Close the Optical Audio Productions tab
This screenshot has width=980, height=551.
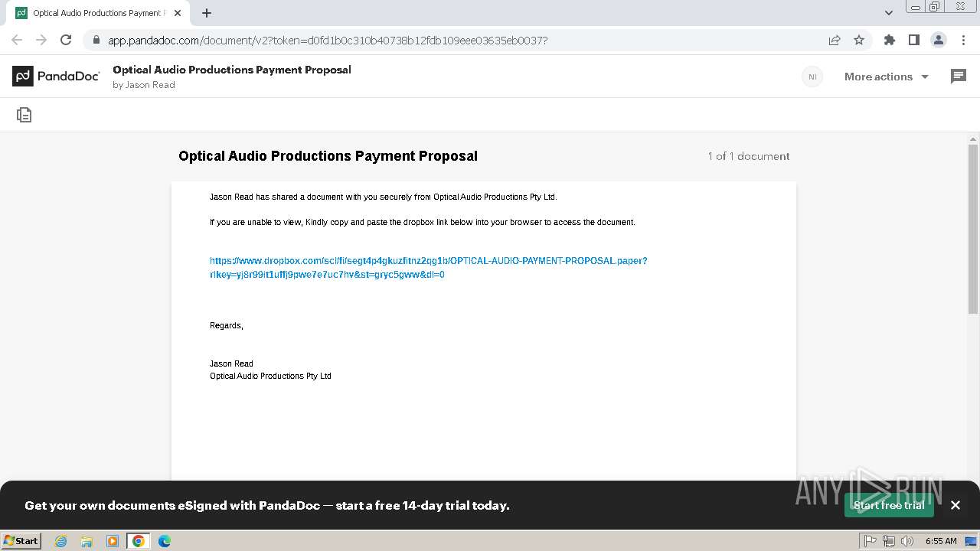(x=178, y=13)
